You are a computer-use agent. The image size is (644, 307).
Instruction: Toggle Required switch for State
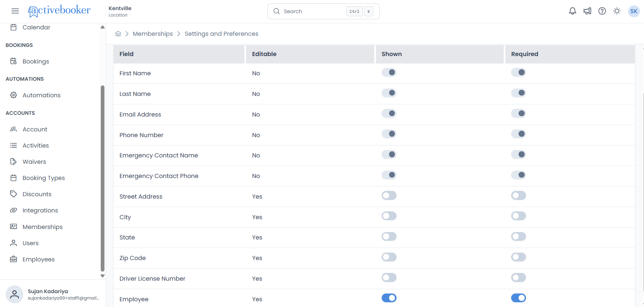point(519,236)
